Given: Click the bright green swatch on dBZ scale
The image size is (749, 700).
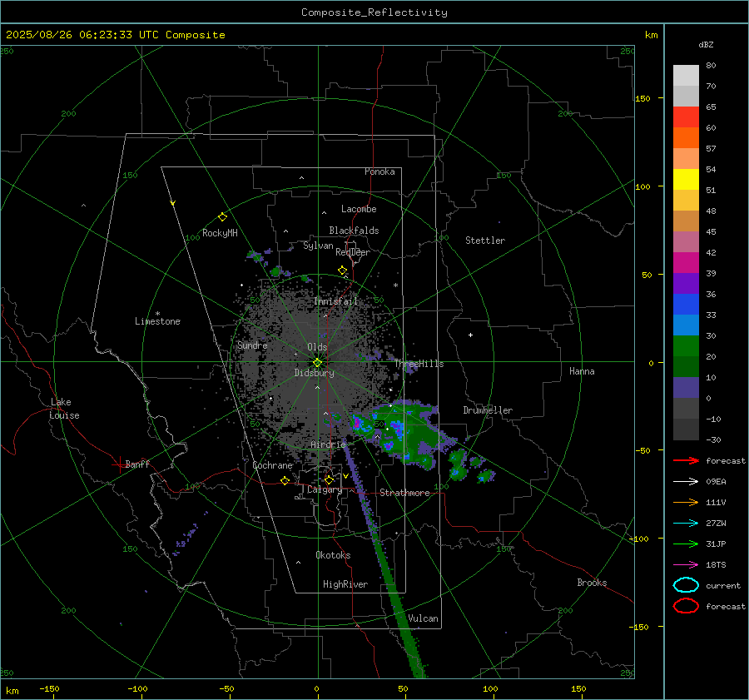Looking at the screenshot, I should pos(686,346).
